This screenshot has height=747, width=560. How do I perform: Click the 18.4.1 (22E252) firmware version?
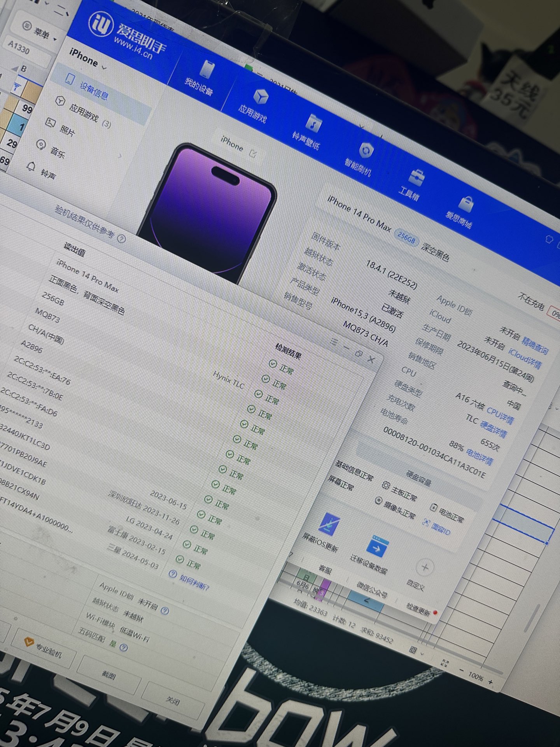click(x=391, y=275)
